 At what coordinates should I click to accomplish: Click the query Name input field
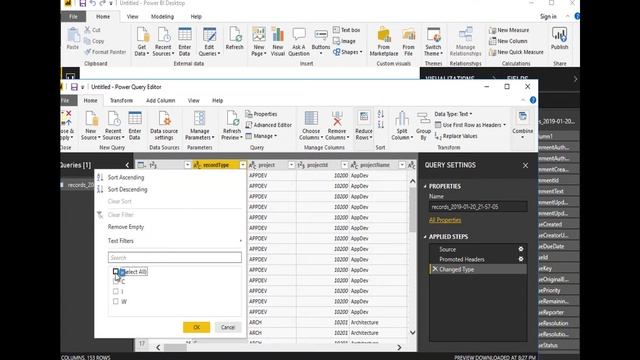click(x=478, y=207)
